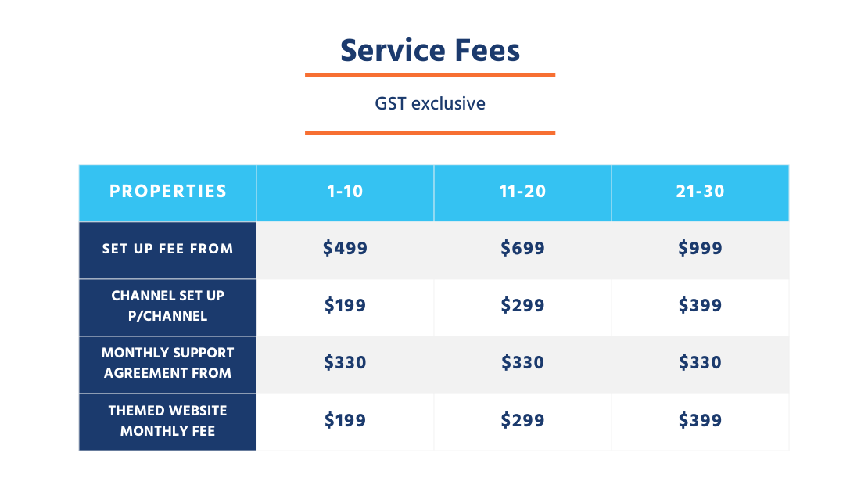Select the $499 set up fee cell

pyautogui.click(x=345, y=249)
